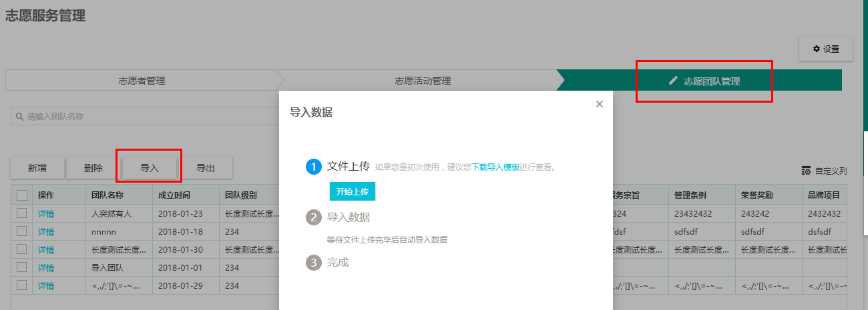Viewport: 868px width, 310px height.
Task: Toggle the select-all checkbox in table header
Action: click(22, 195)
